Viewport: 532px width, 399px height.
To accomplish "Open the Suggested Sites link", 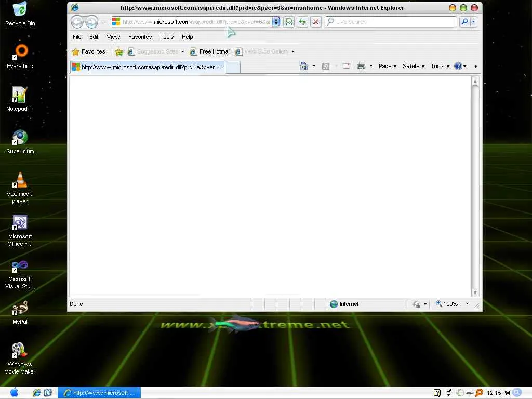I will (153, 51).
